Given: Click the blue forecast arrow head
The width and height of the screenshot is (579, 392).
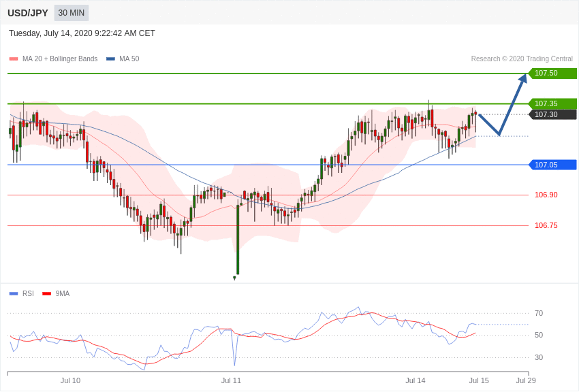Looking at the screenshot, I should 522,79.
